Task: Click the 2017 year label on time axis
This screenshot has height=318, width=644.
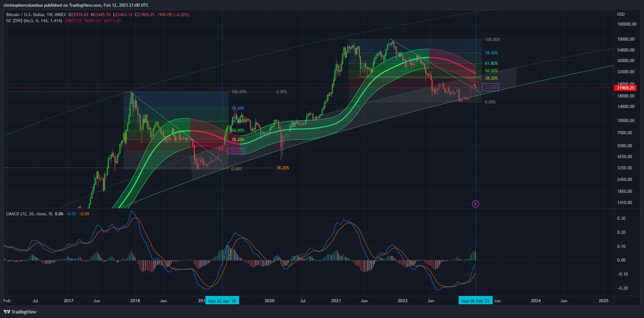Action: click(x=69, y=301)
